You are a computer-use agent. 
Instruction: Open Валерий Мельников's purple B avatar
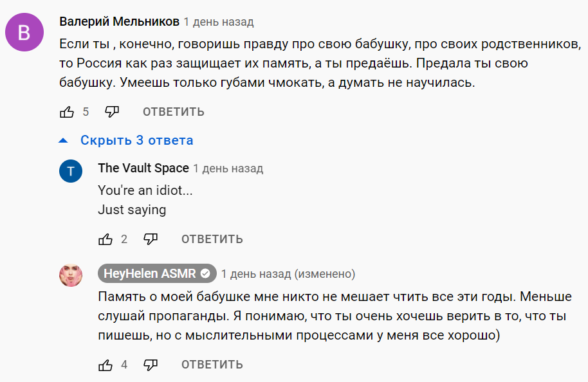tap(24, 32)
